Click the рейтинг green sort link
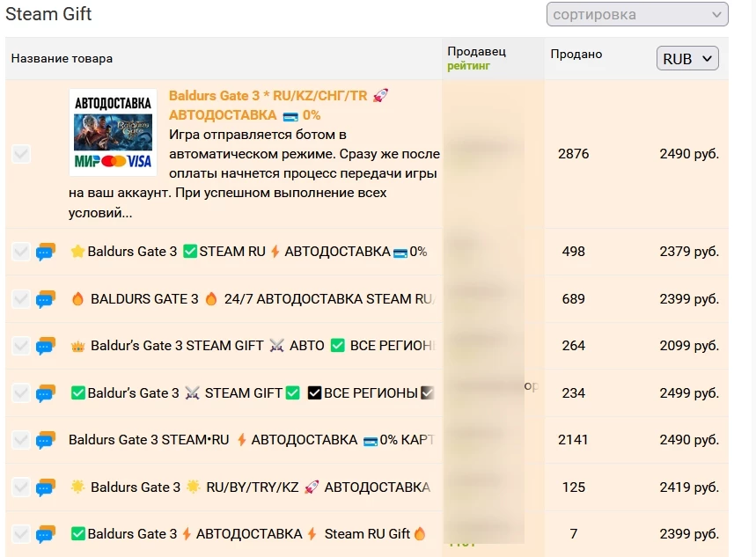 [468, 66]
